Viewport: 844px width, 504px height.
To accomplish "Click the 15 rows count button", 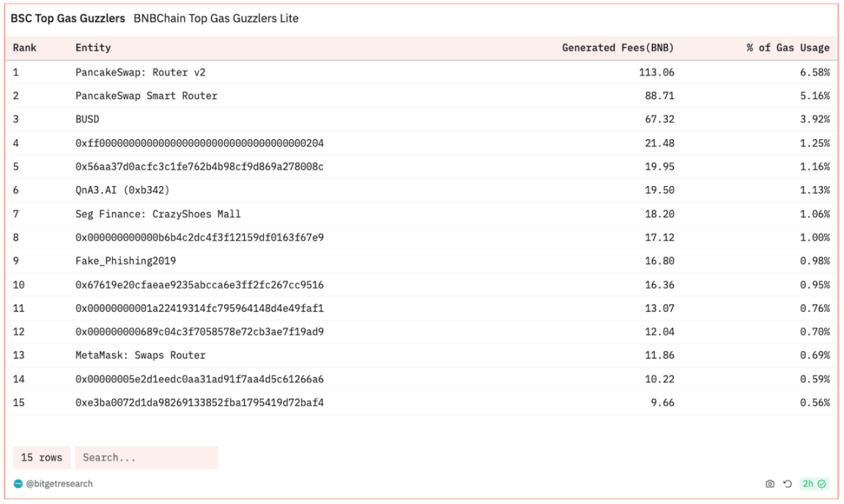I will tap(42, 457).
